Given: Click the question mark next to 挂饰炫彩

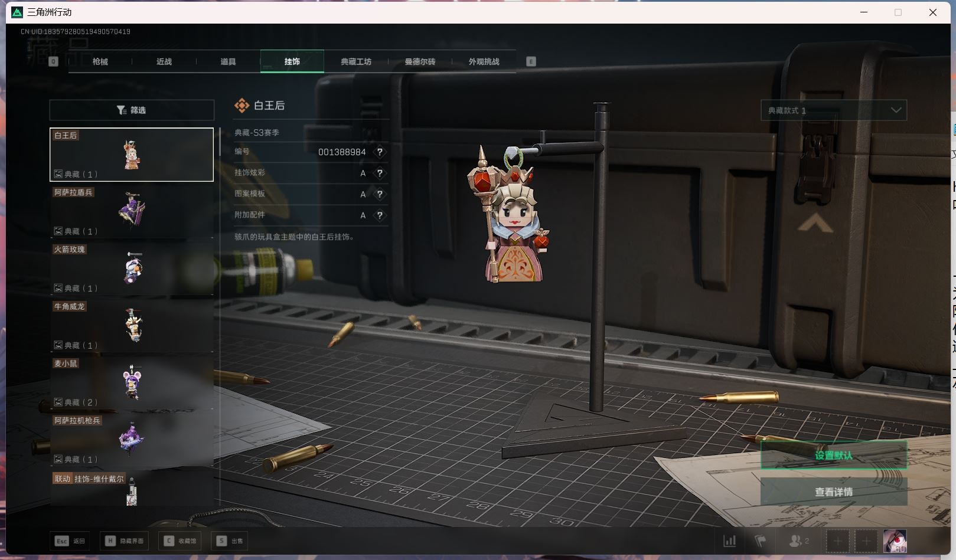Looking at the screenshot, I should point(380,173).
